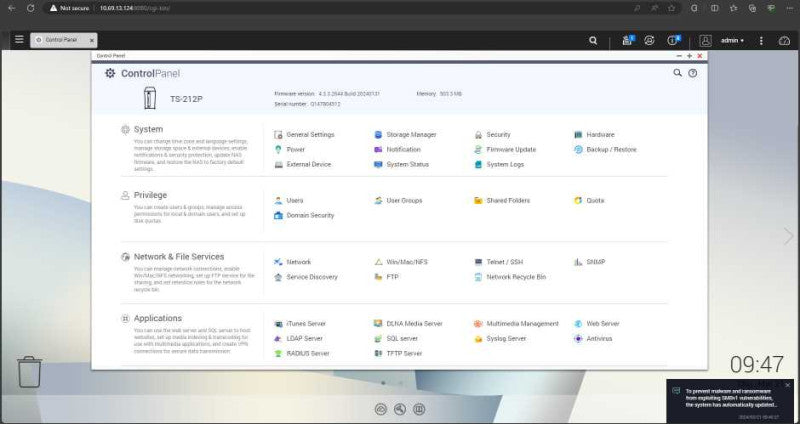Open TFTP Server settings
This screenshot has width=800, height=424.
click(398, 353)
